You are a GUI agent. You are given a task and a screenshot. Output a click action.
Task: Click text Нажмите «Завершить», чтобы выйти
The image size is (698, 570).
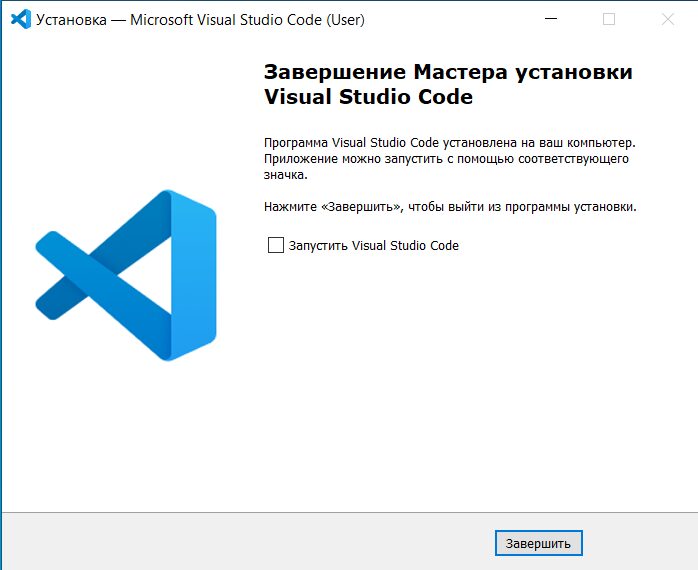372,207
